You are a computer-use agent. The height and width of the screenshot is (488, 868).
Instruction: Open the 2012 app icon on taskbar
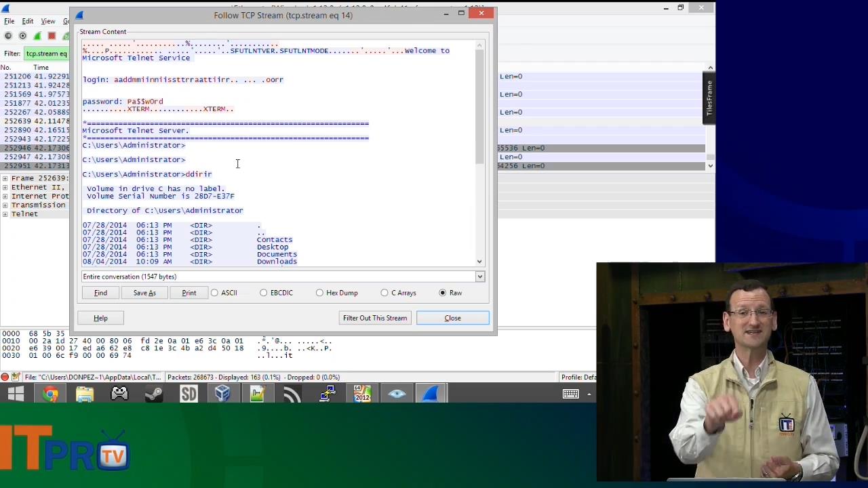[362, 394]
